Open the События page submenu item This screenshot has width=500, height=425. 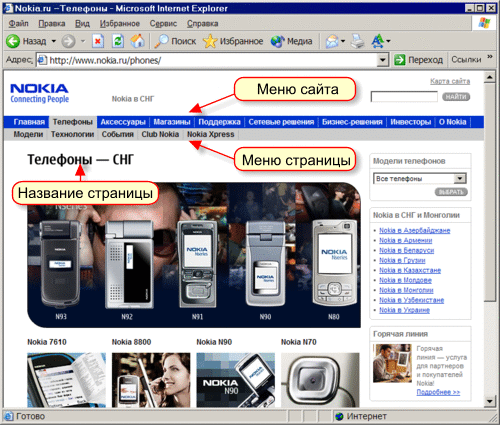(x=118, y=134)
